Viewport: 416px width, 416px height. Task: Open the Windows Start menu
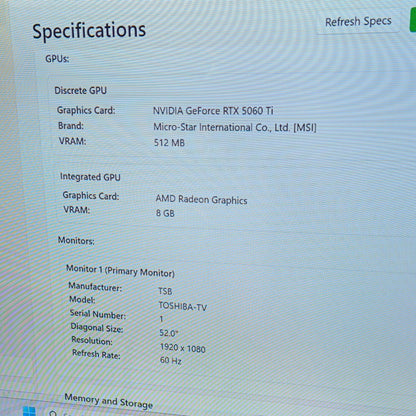point(29,411)
